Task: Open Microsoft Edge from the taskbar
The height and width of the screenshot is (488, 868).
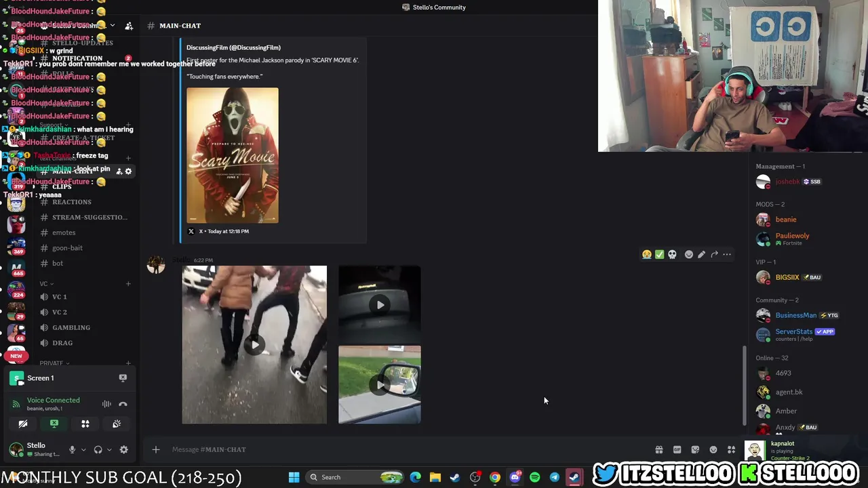Action: pos(416,477)
